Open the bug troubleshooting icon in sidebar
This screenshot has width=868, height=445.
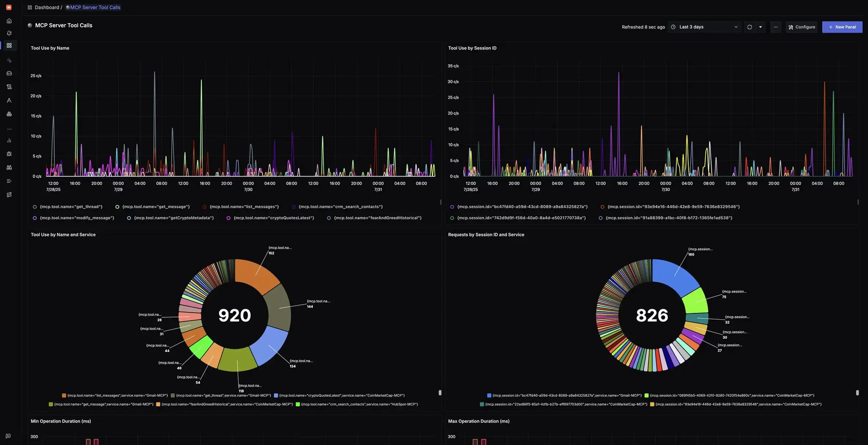point(9,154)
